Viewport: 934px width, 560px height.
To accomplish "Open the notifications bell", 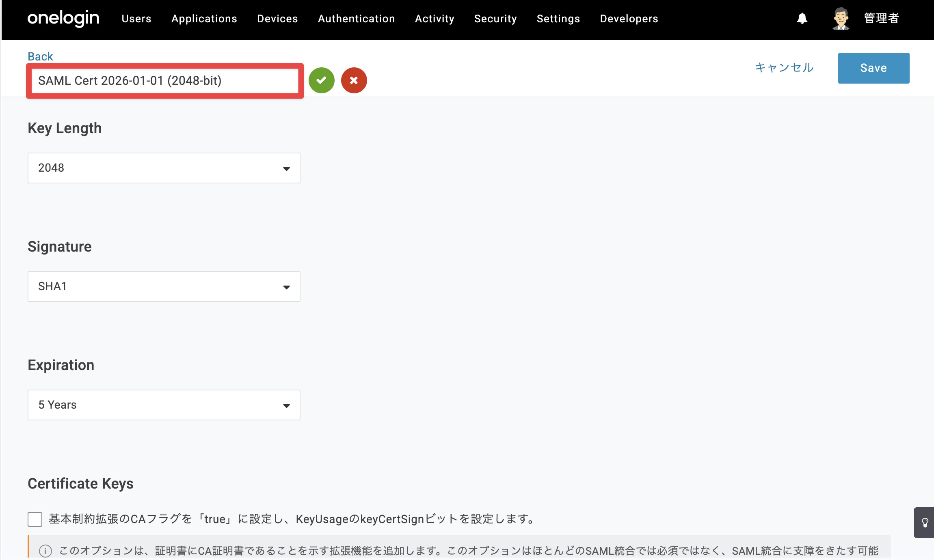I will (802, 18).
